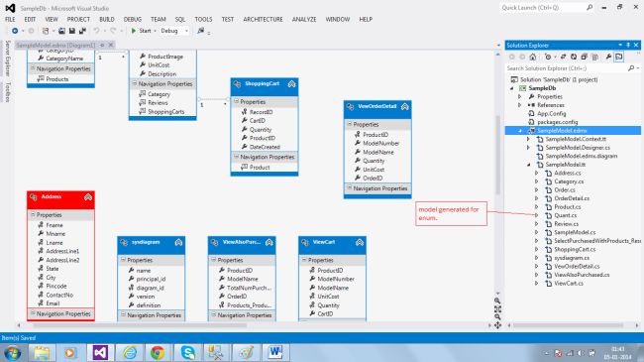This screenshot has height=362, width=644.
Task: Click the Solution Explorer Collapse All icon
Action: click(x=584, y=57)
